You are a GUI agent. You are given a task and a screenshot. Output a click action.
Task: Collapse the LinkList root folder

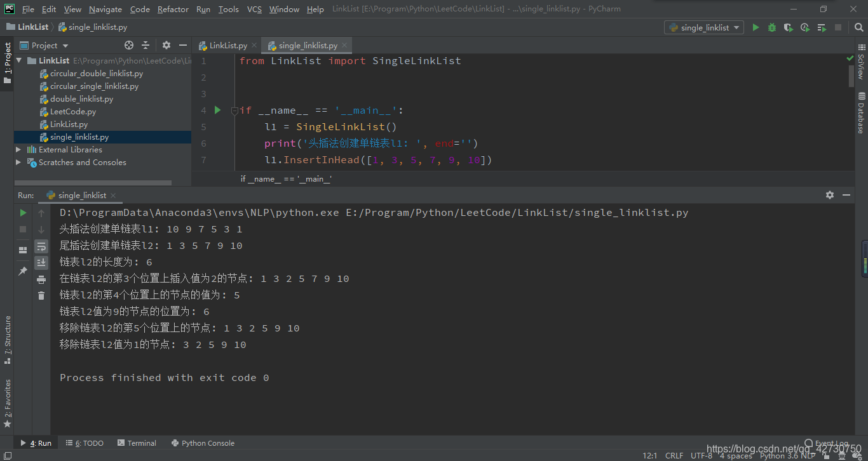(x=19, y=60)
